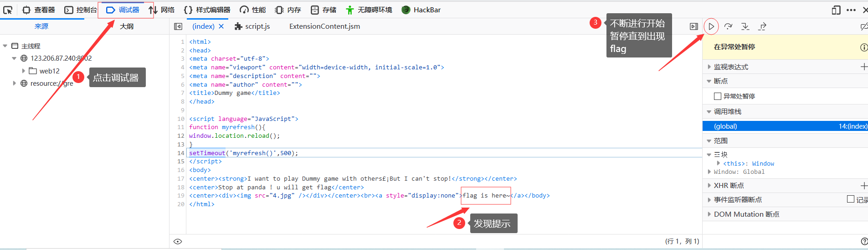Click line number 19 in gutter

[181, 196]
